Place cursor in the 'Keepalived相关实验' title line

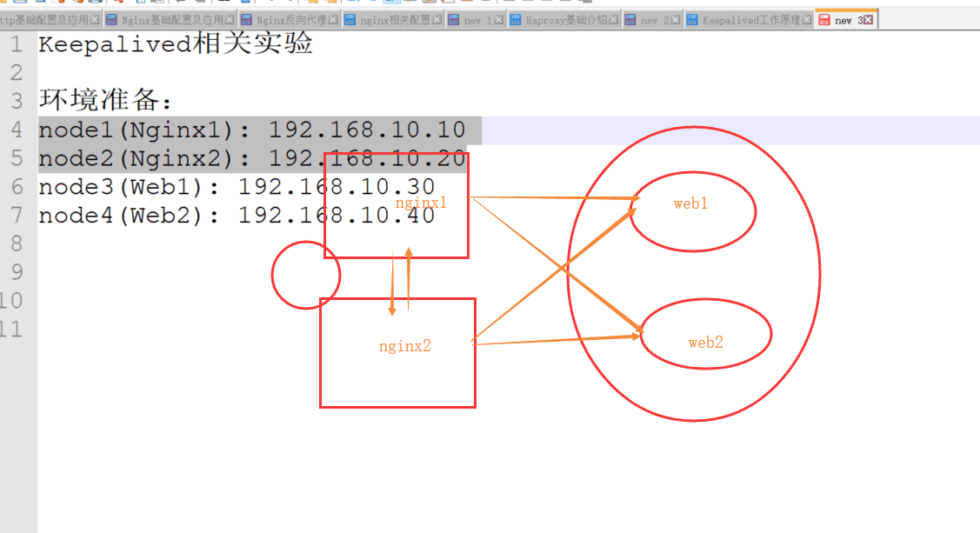pos(175,43)
